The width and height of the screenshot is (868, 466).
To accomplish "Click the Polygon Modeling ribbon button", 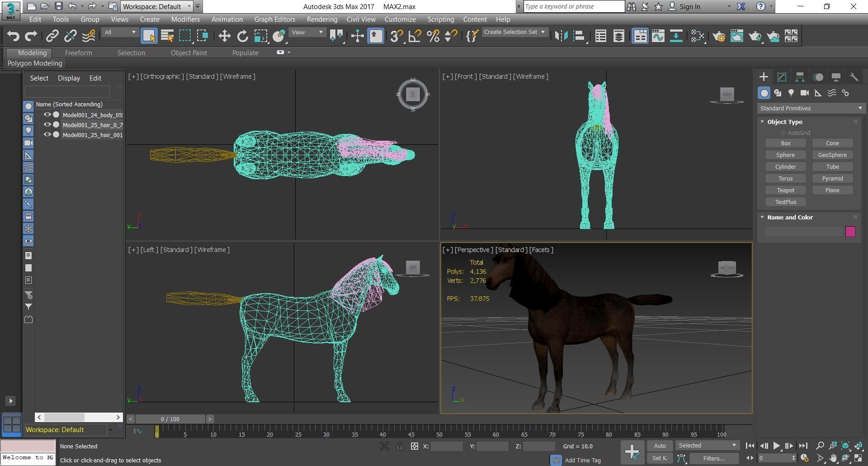I will coord(35,63).
